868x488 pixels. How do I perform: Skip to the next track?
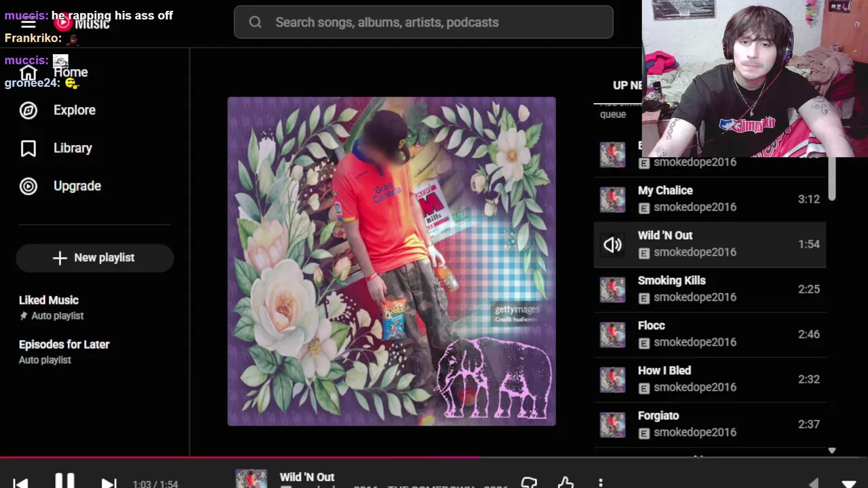(x=108, y=483)
